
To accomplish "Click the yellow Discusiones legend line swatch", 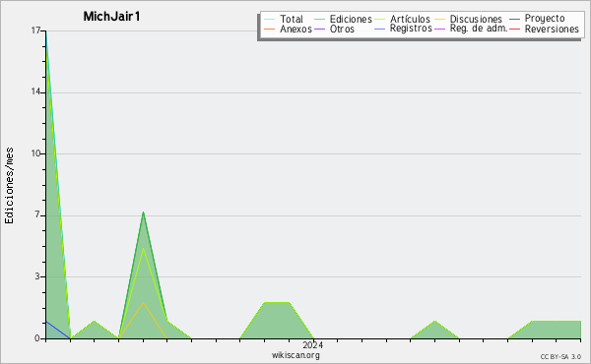I will [440, 20].
